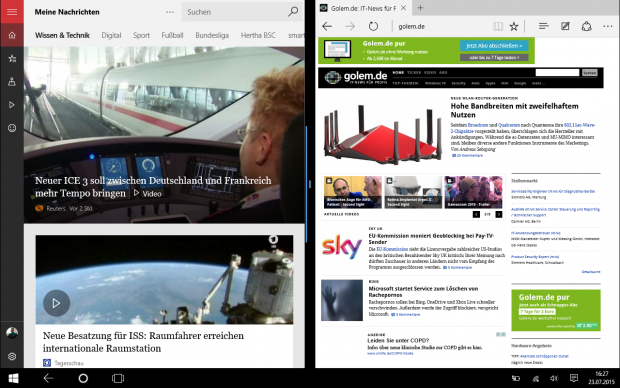Viewport: 620px width, 388px height.
Task: Switch to the Bundesliga tab
Action: 212,35
